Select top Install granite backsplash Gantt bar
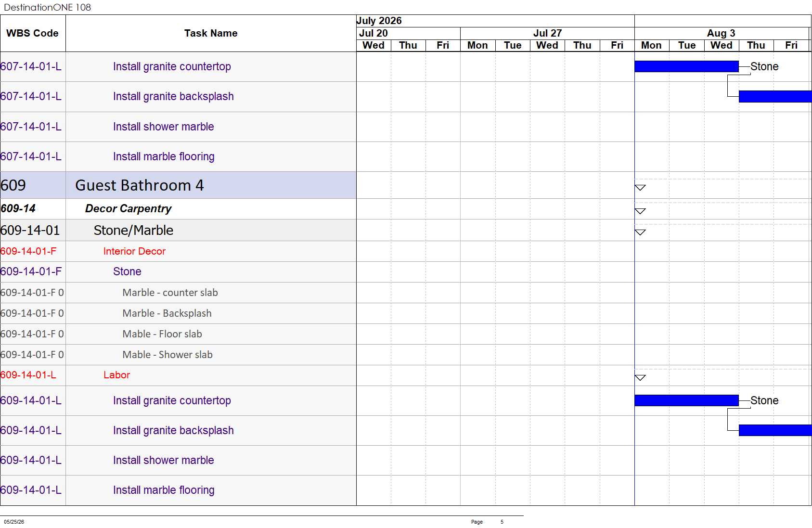Screen dimensions: 812x528 775,96
